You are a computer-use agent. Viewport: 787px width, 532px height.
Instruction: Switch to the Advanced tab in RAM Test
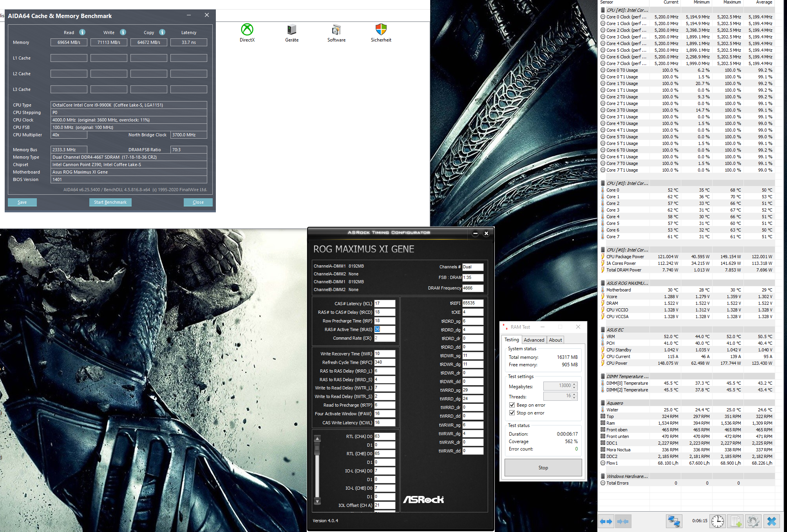[x=534, y=340]
